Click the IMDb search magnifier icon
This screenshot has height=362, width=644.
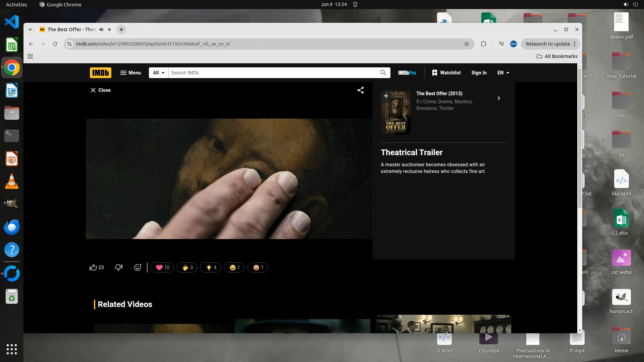click(383, 73)
